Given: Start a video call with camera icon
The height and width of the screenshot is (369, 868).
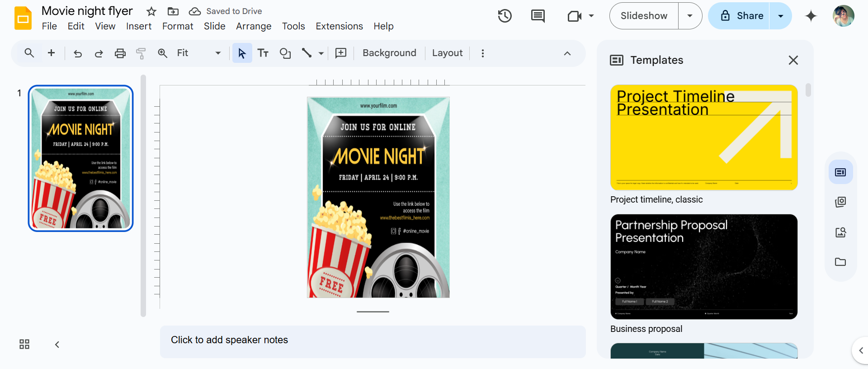Looking at the screenshot, I should tap(574, 16).
